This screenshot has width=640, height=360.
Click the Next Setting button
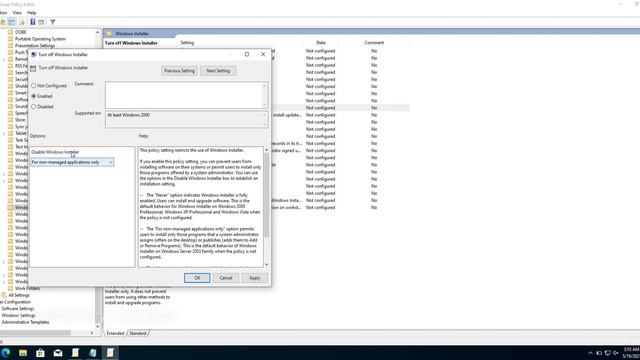click(x=218, y=71)
